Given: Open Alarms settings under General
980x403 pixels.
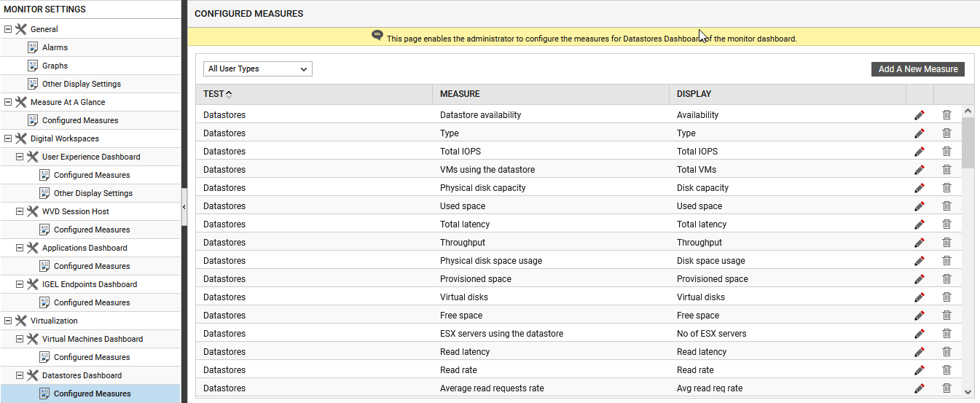Looking at the screenshot, I should [55, 47].
